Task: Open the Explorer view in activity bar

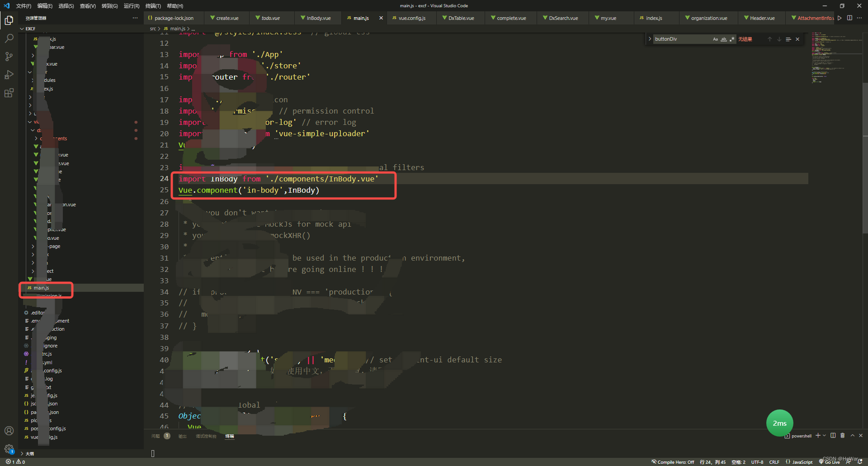Action: point(9,20)
